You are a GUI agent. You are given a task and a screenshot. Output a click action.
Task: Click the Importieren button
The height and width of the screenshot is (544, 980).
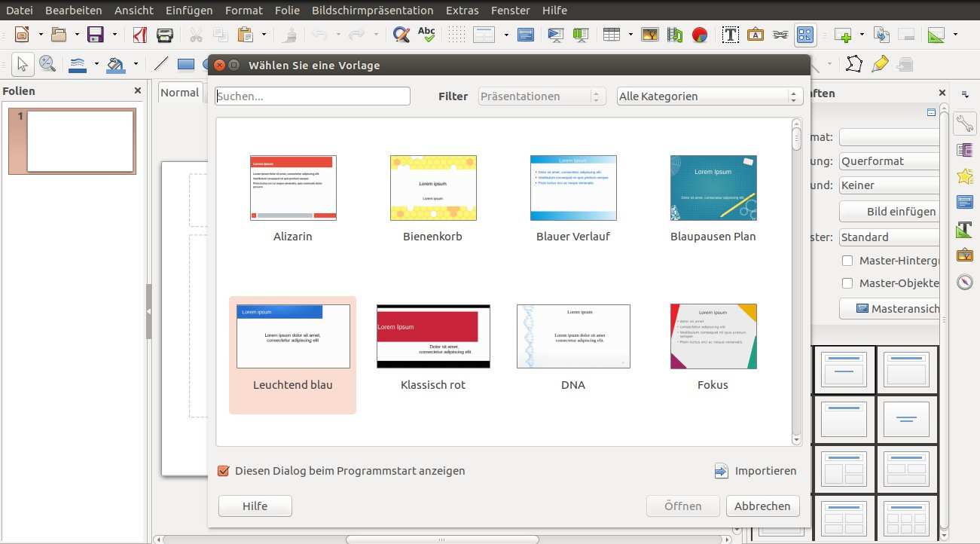click(756, 471)
